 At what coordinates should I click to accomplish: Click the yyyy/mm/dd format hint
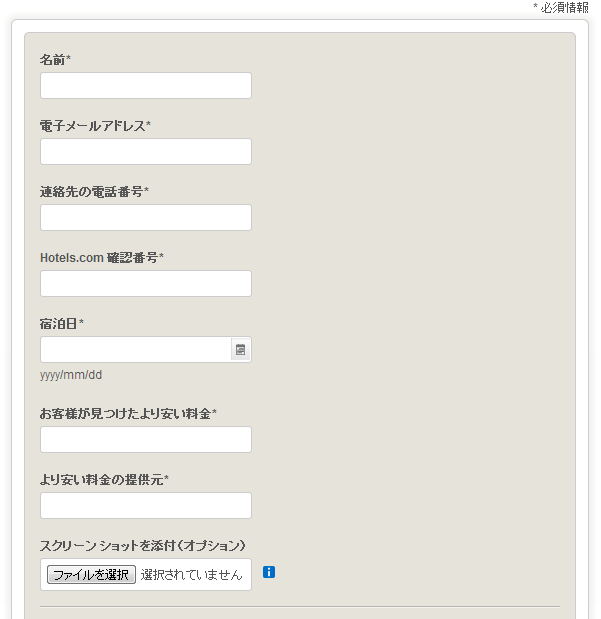coord(71,375)
